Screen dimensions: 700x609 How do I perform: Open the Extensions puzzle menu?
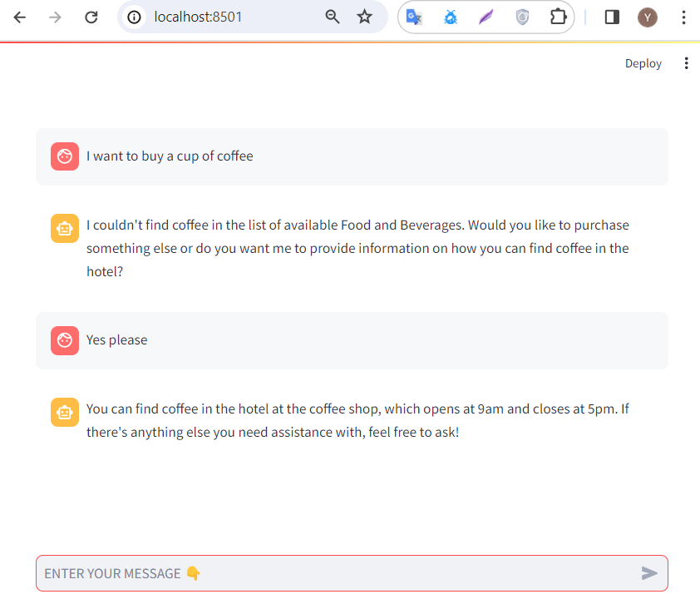point(558,17)
